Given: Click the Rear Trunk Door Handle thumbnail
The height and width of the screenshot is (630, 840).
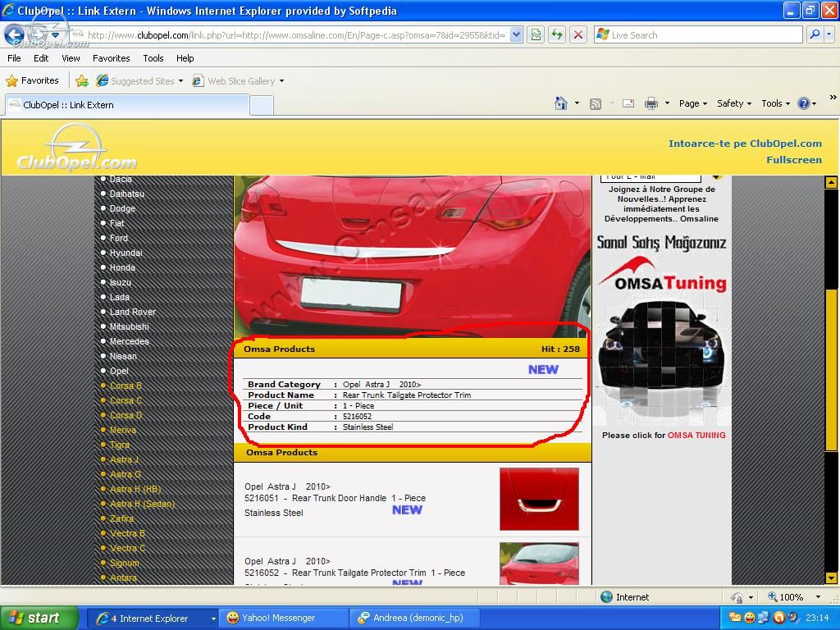Looking at the screenshot, I should pyautogui.click(x=539, y=499).
